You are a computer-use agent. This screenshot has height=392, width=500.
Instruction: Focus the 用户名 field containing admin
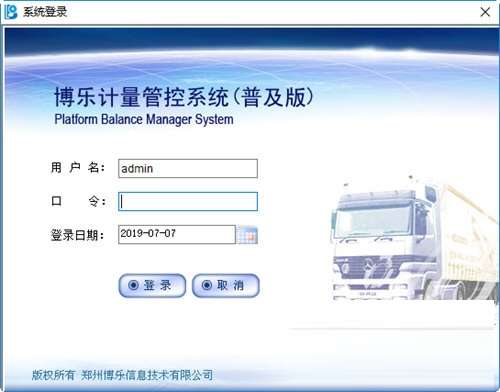tap(188, 168)
